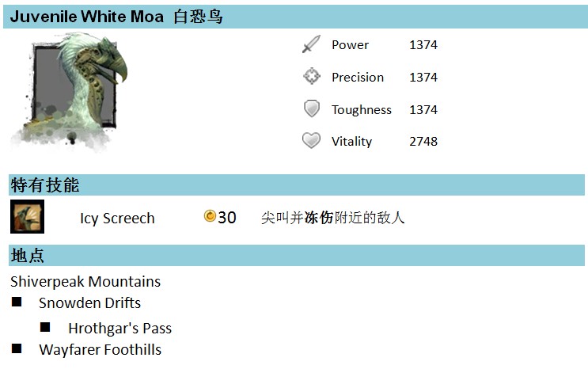This screenshot has height=388, width=588.
Task: Click the Icy Screech skill name
Action: 117,218
